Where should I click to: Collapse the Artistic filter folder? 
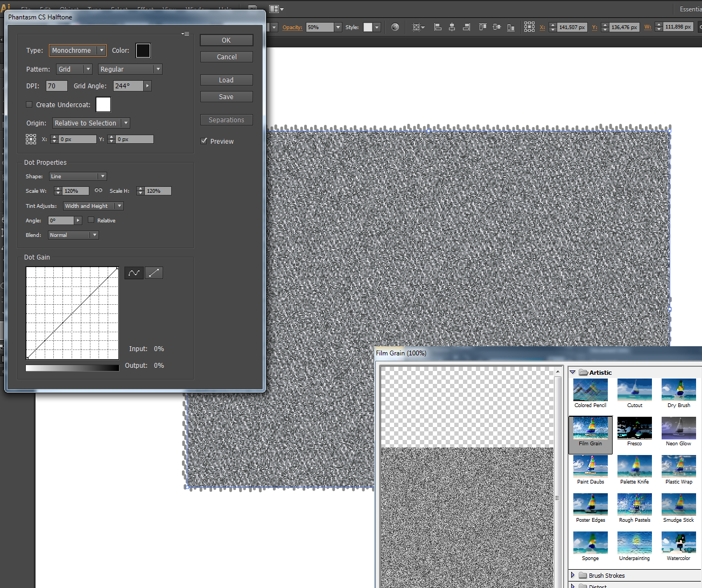(573, 373)
